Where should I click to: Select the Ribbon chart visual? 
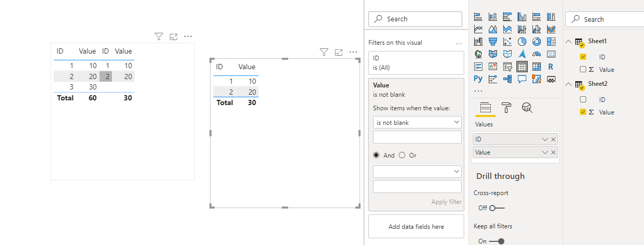(x=551, y=29)
